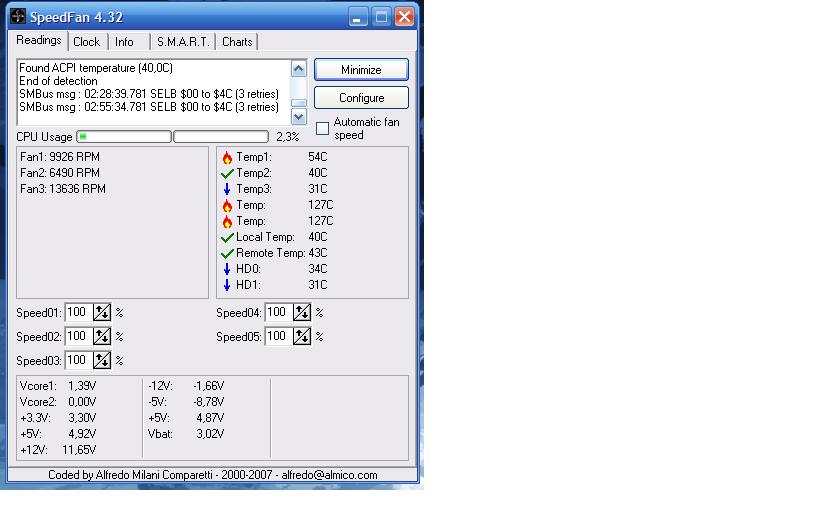This screenshot has height=525, width=840.
Task: Click the Speed02 value field
Action: tap(79, 336)
